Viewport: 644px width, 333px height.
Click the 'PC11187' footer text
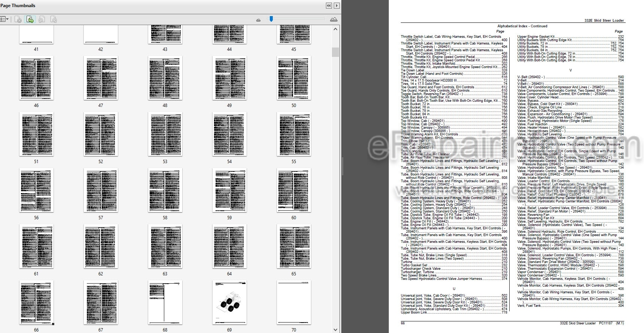(x=605, y=323)
